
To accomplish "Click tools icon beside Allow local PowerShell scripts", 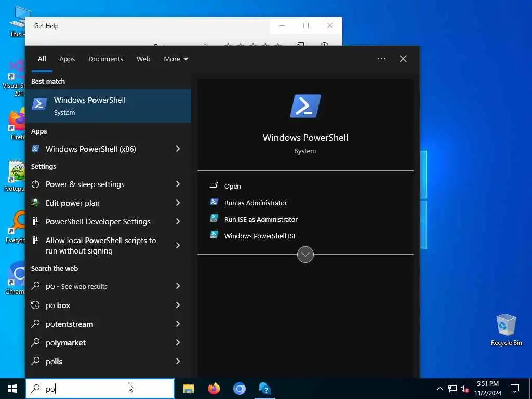I will [35, 240].
